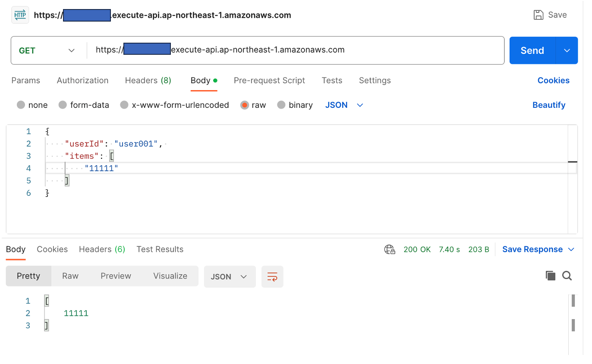Open the Pre-request Script tab
Viewport: 592px width, 364px height.
pos(269,81)
